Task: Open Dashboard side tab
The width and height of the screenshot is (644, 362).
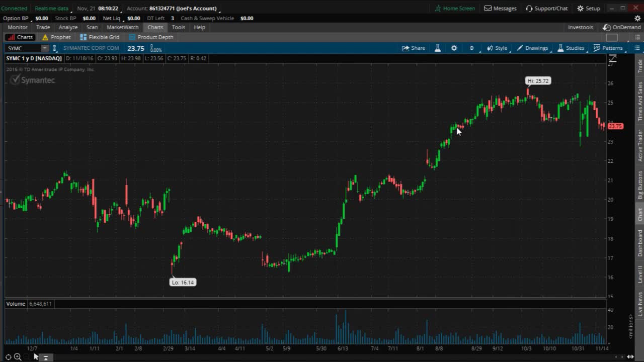Action: 640,243
